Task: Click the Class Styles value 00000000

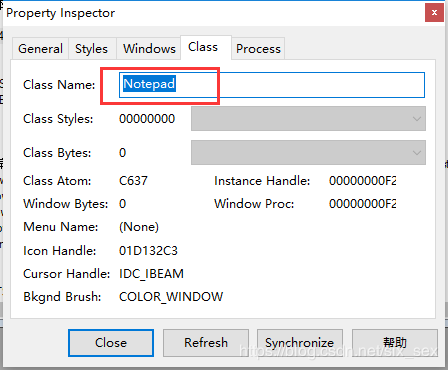Action: 147,119
